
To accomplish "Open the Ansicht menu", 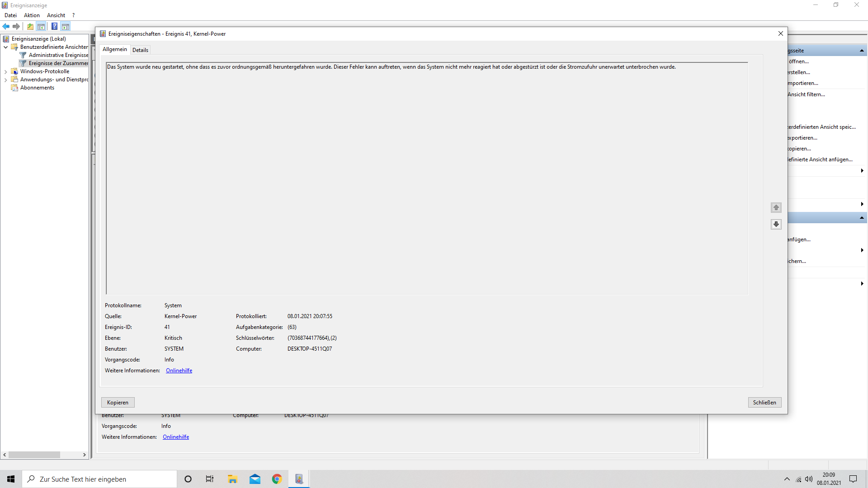I will click(x=56, y=15).
